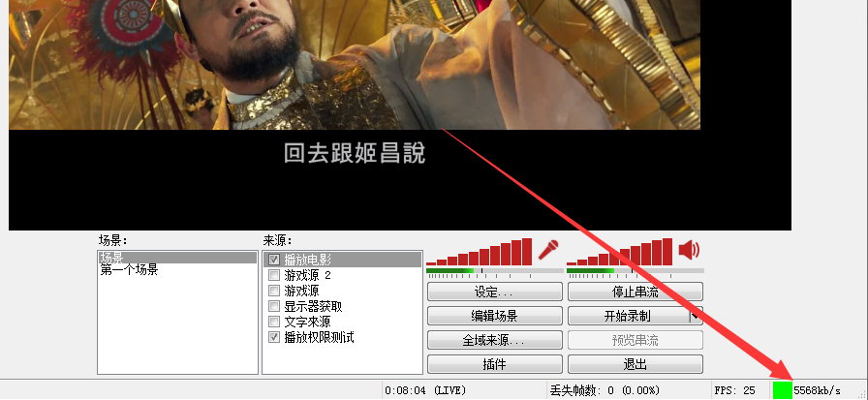This screenshot has height=400, width=868.
Task: Open the 设定 settings button
Action: tap(495, 292)
